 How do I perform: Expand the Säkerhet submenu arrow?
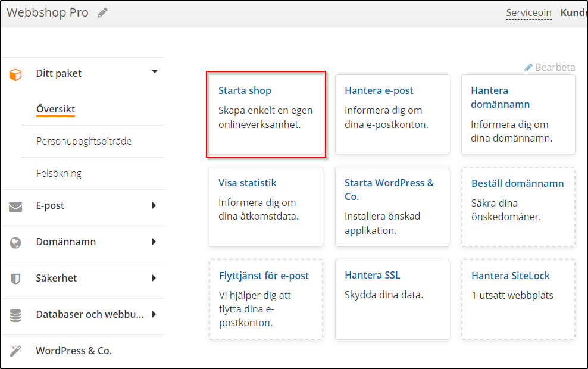(x=154, y=278)
